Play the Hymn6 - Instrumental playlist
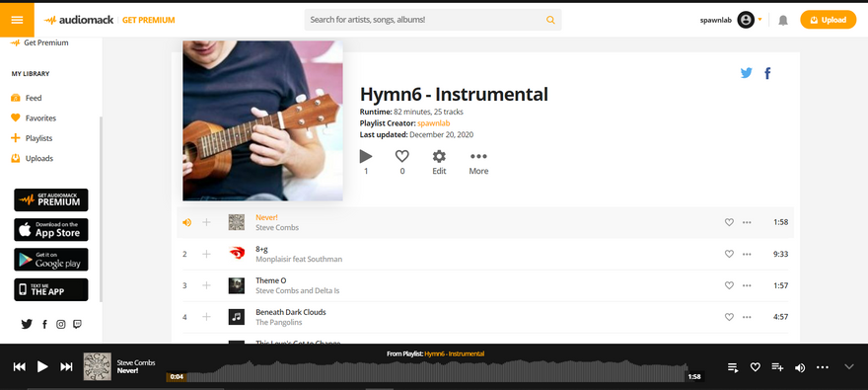 tap(366, 156)
